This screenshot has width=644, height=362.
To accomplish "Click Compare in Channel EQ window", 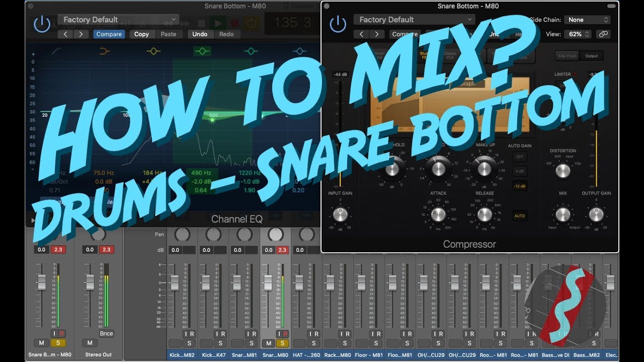I will click(109, 34).
